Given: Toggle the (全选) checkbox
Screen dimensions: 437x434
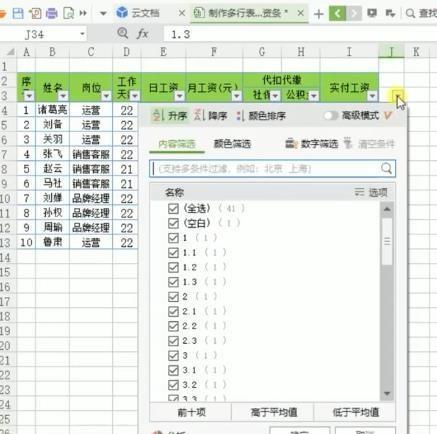Looking at the screenshot, I should click(x=173, y=209).
